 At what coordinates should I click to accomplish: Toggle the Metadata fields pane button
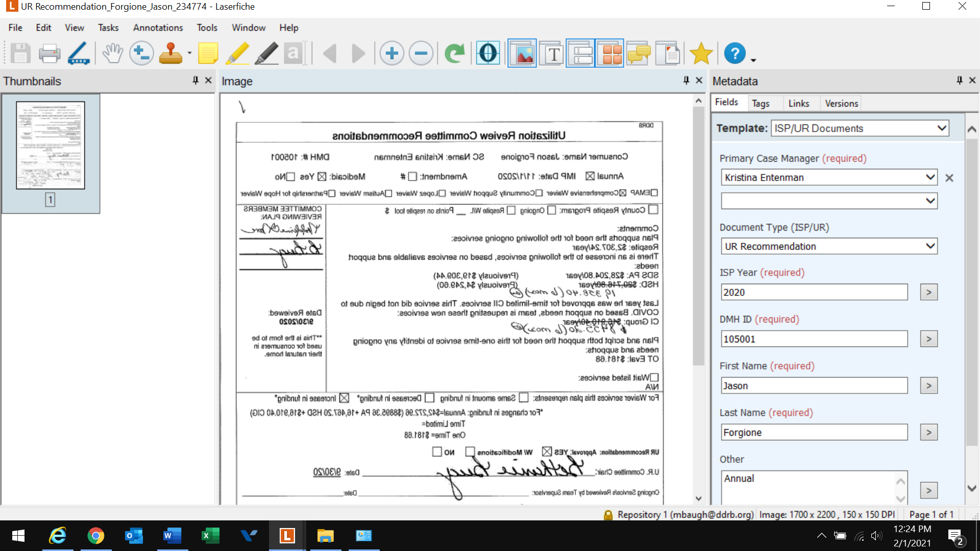click(x=581, y=53)
